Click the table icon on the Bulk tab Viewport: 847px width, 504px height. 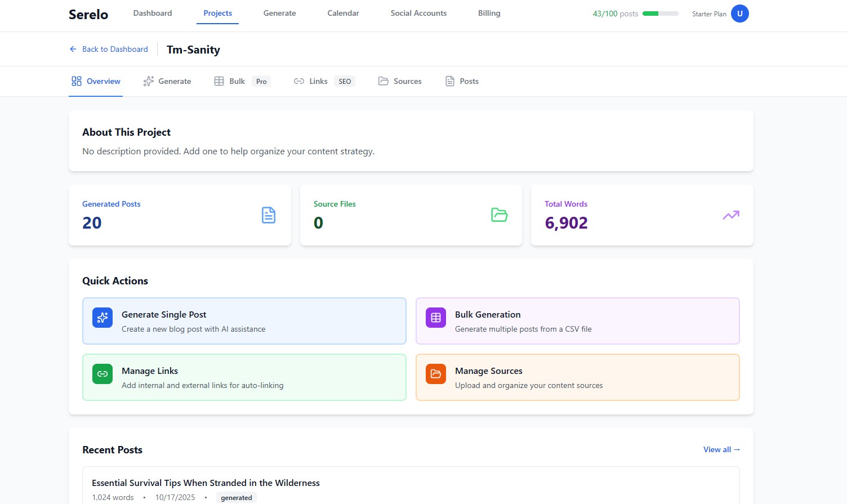[x=220, y=81]
